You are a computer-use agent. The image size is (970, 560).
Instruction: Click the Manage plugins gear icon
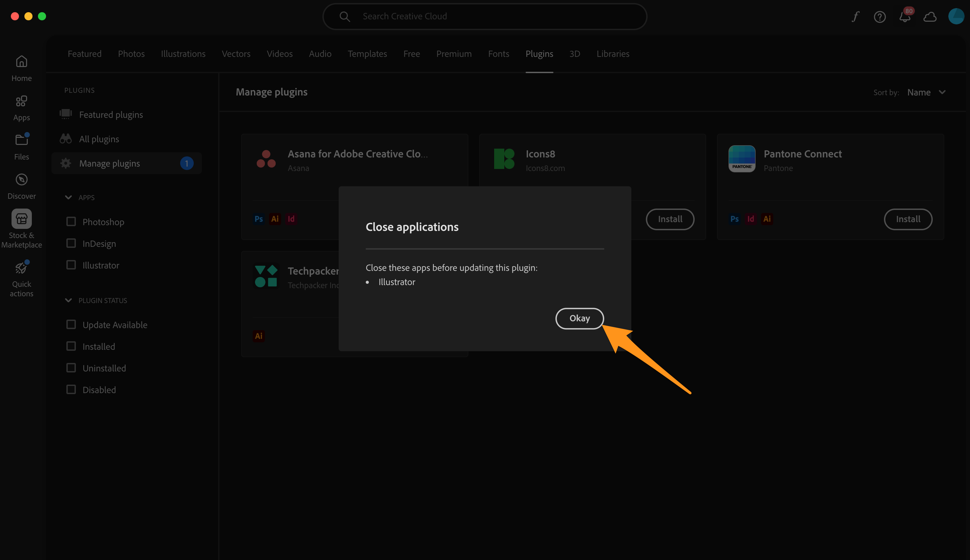66,163
